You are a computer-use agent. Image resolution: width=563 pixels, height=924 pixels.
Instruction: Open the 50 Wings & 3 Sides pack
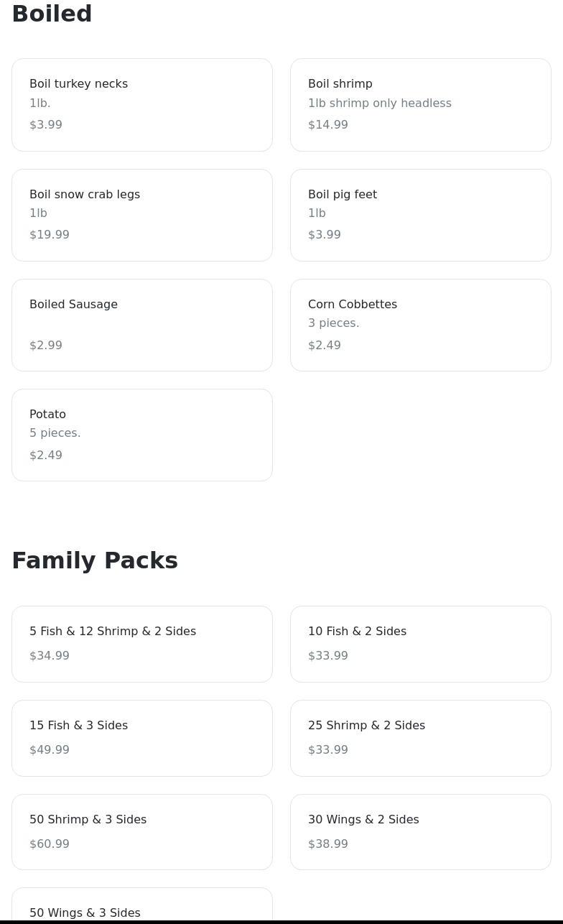[142, 909]
